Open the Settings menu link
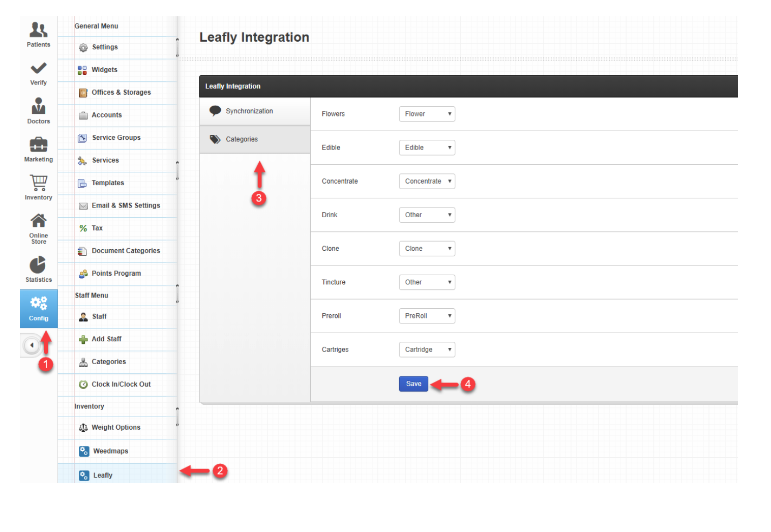 click(x=105, y=47)
